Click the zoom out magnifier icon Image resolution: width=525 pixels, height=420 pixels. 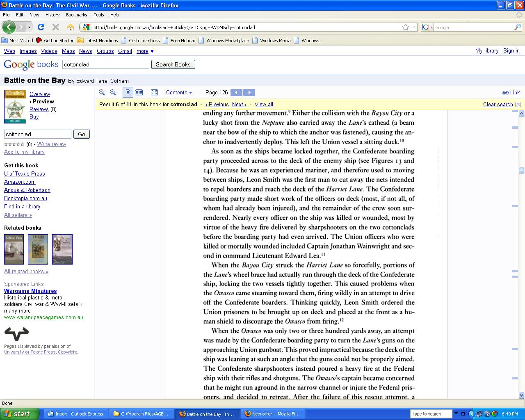tap(102, 93)
